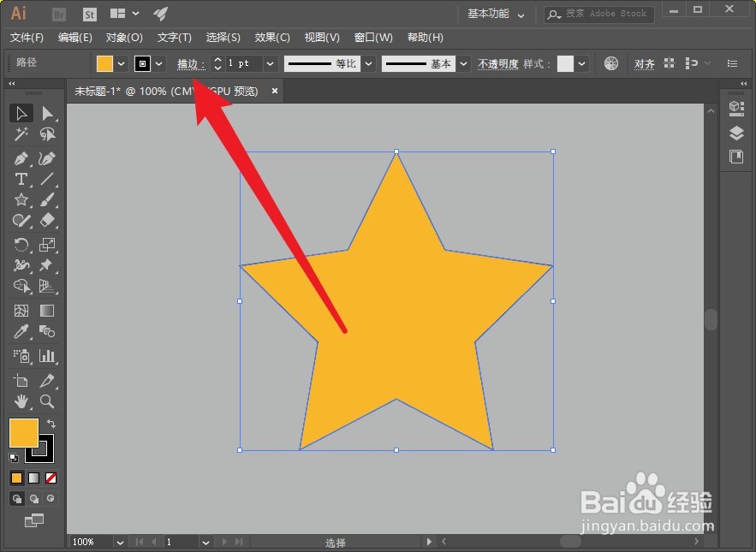Image resolution: width=756 pixels, height=552 pixels.
Task: Open the 视图(V) menu
Action: point(322,38)
